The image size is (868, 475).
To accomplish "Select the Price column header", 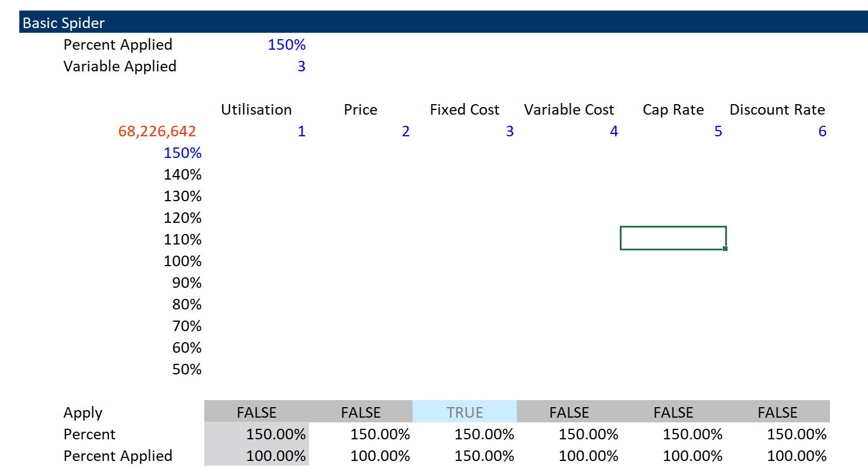I will [360, 109].
